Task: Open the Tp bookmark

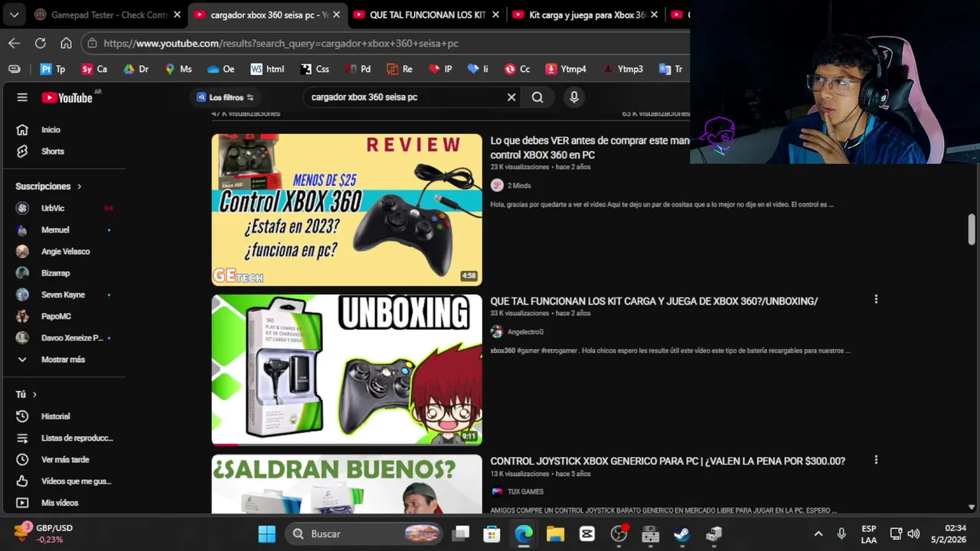Action: pyautogui.click(x=53, y=69)
